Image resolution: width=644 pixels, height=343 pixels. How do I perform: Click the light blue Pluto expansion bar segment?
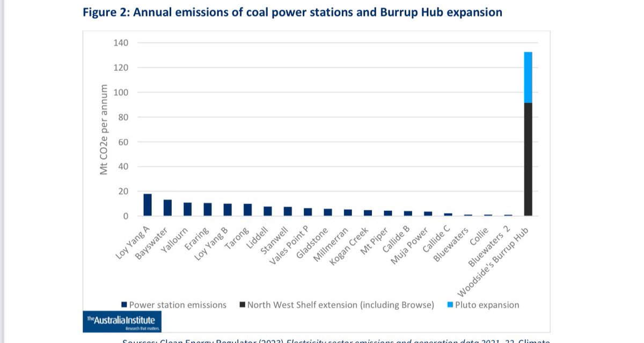point(528,77)
